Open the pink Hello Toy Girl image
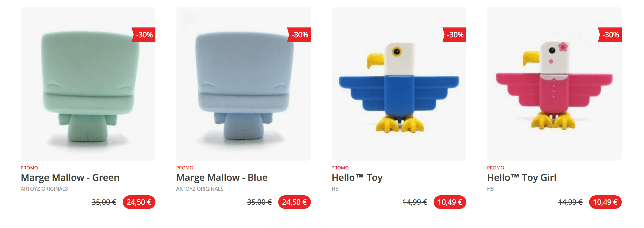The image size is (644, 228). (x=554, y=83)
